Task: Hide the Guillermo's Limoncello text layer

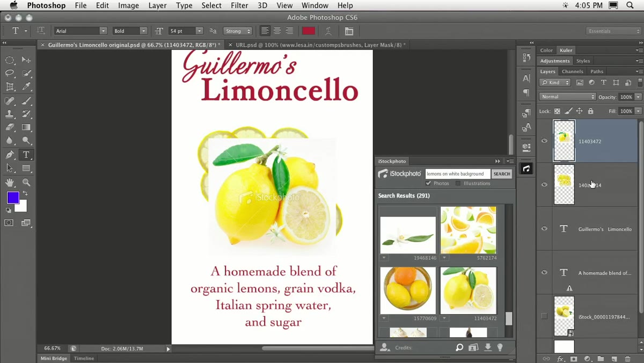Action: [544, 229]
